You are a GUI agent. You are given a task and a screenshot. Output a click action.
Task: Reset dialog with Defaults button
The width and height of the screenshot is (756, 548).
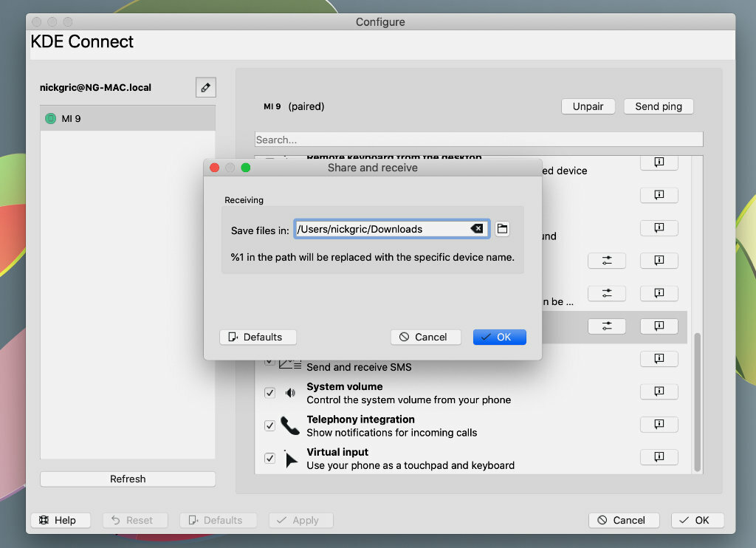258,337
